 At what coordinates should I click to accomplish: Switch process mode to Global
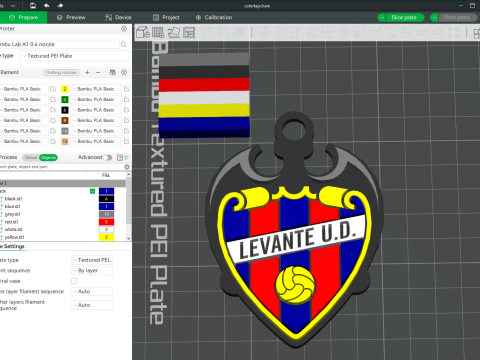click(31, 157)
